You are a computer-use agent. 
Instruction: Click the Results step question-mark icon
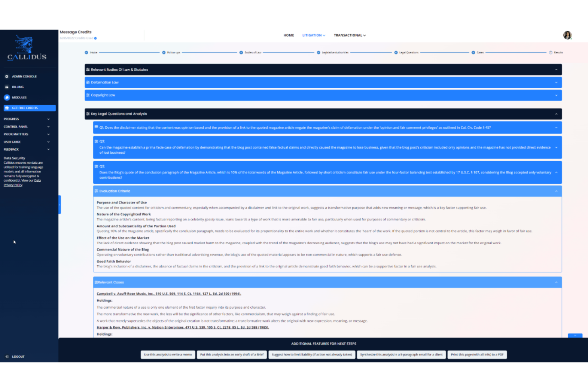550,52
